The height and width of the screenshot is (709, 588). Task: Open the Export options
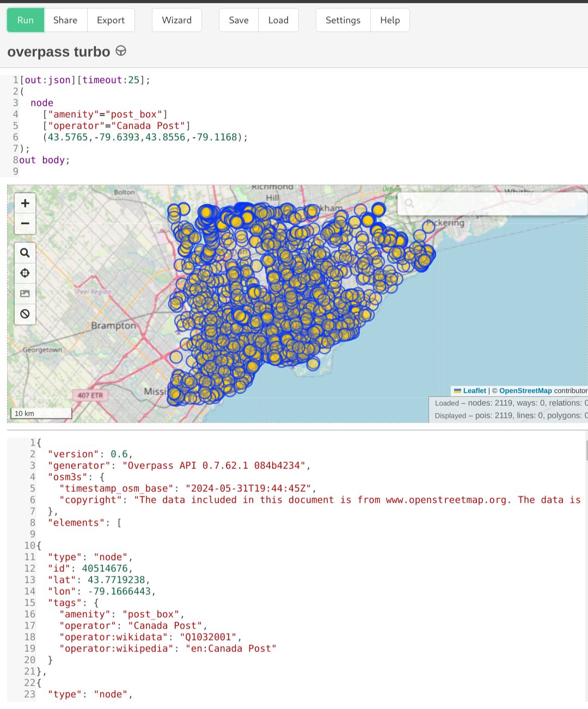111,20
